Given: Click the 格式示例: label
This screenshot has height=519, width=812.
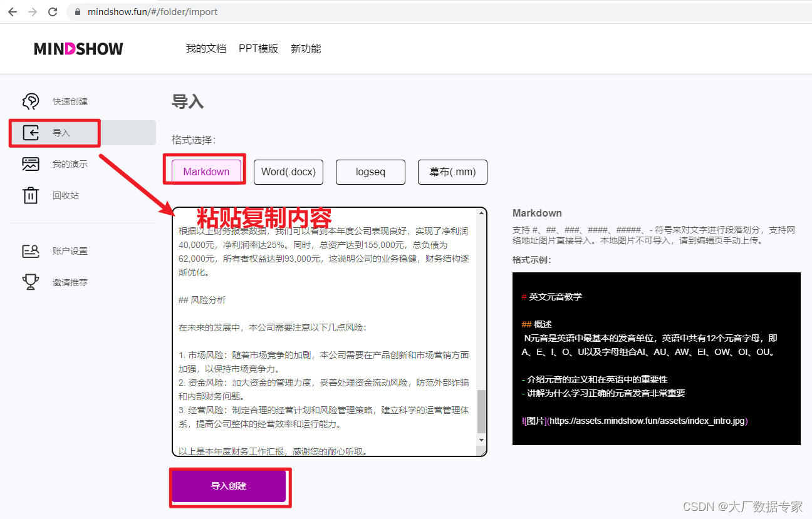Looking at the screenshot, I should 532,260.
